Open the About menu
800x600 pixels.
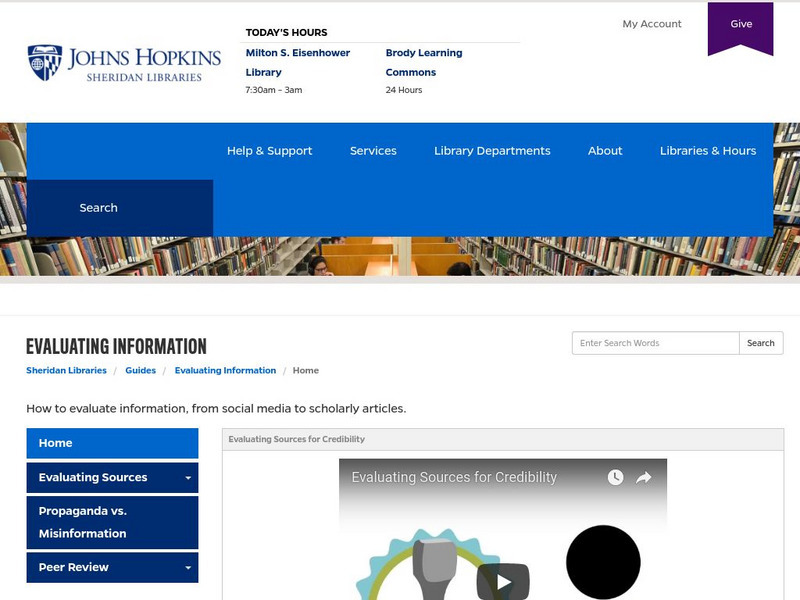pos(605,151)
